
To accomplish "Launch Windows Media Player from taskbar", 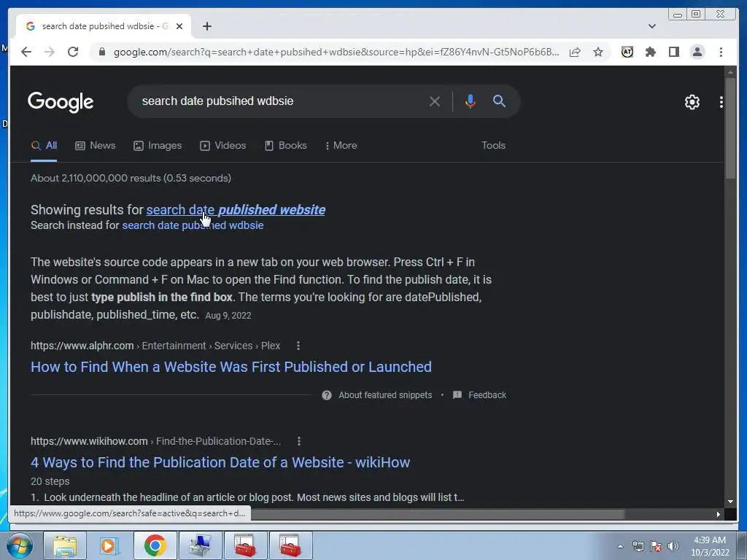I will tap(109, 545).
